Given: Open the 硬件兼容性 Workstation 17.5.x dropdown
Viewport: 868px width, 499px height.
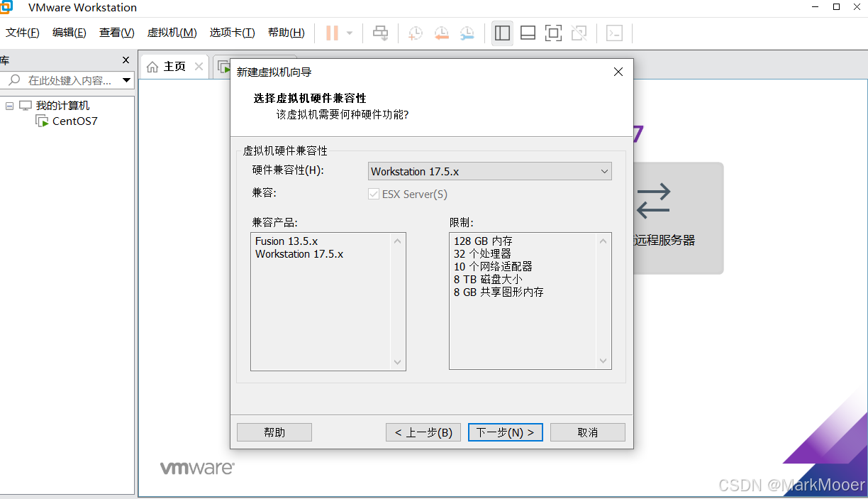Looking at the screenshot, I should (490, 171).
